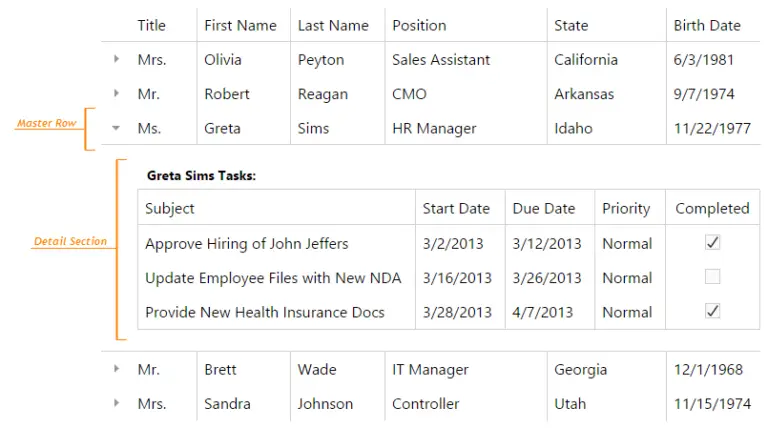This screenshot has width=768, height=428.
Task: Expand the Olivia Peyton master row
Action: pos(117,60)
